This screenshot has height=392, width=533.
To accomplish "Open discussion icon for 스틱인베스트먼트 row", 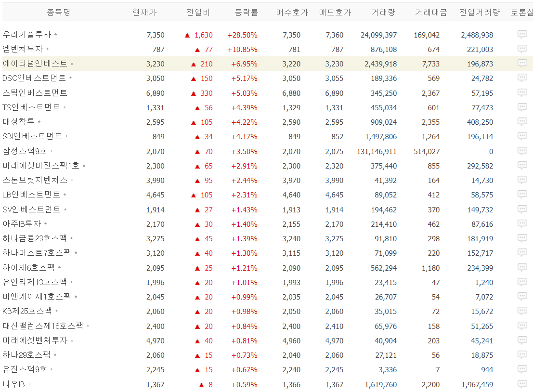I will click(x=522, y=92).
